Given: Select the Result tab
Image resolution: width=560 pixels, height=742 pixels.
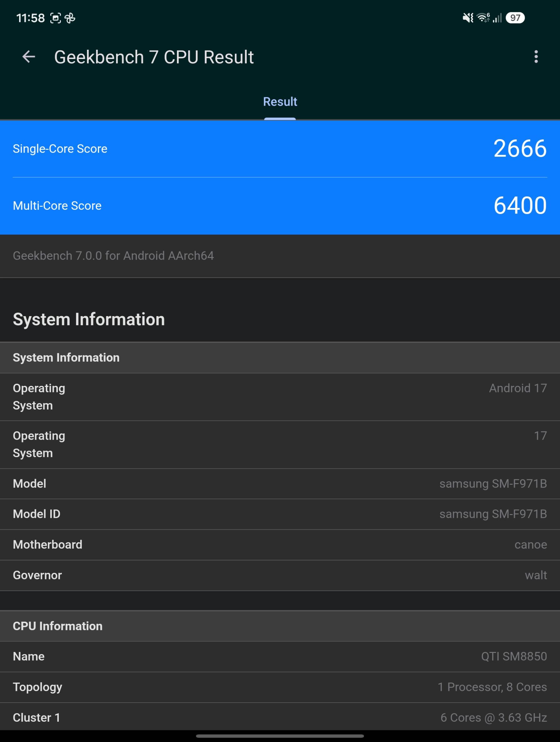Looking at the screenshot, I should point(280,102).
